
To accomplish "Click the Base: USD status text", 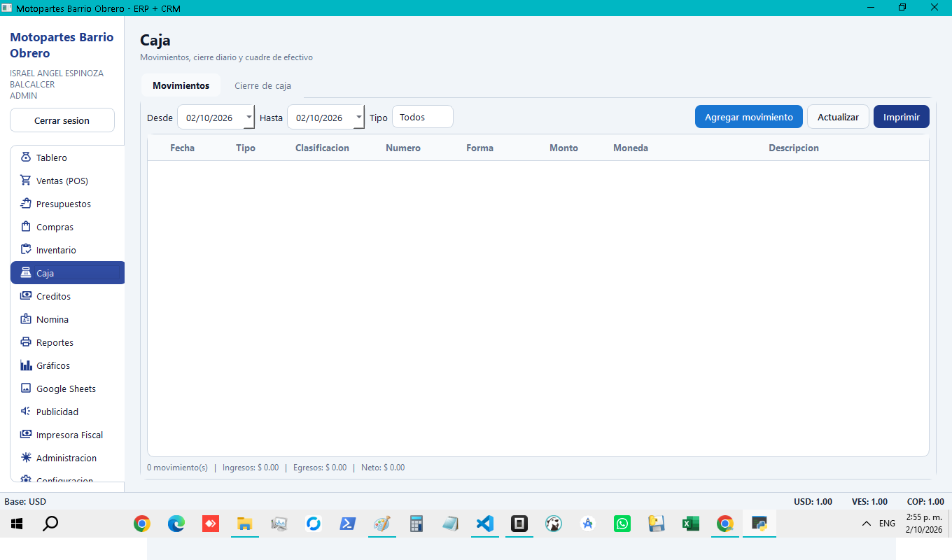I will [25, 501].
